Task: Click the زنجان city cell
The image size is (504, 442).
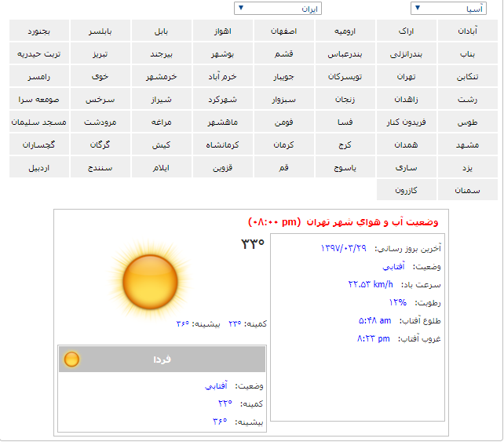Action: pos(345,99)
